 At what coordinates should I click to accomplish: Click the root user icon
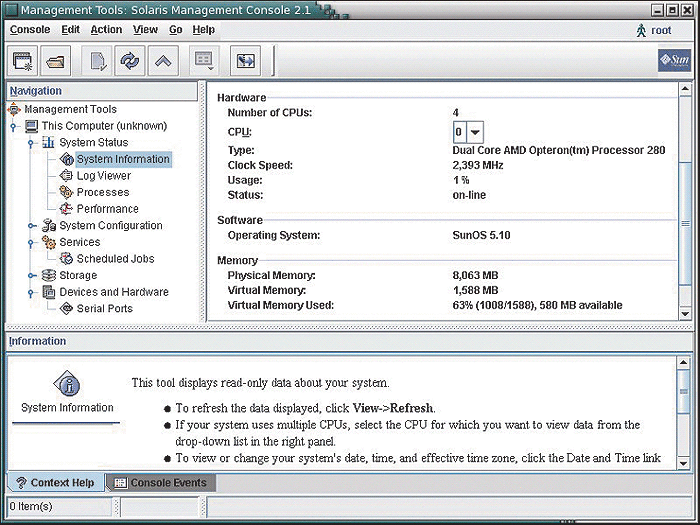click(641, 30)
